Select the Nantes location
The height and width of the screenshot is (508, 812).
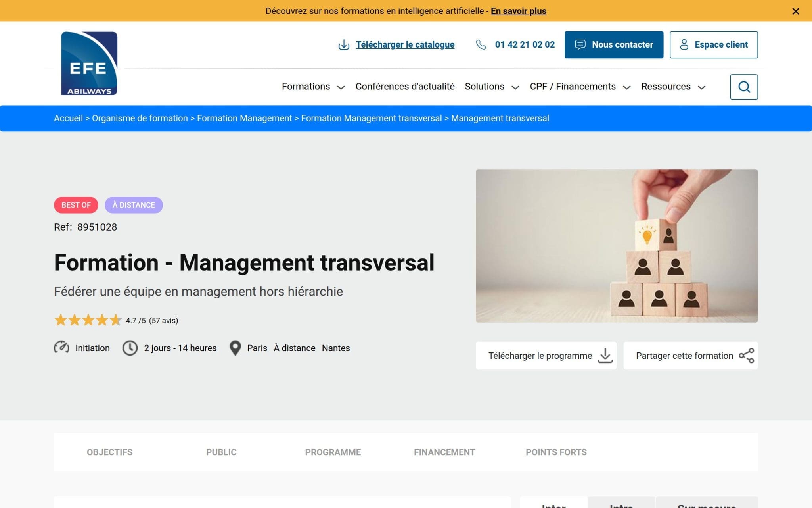336,348
